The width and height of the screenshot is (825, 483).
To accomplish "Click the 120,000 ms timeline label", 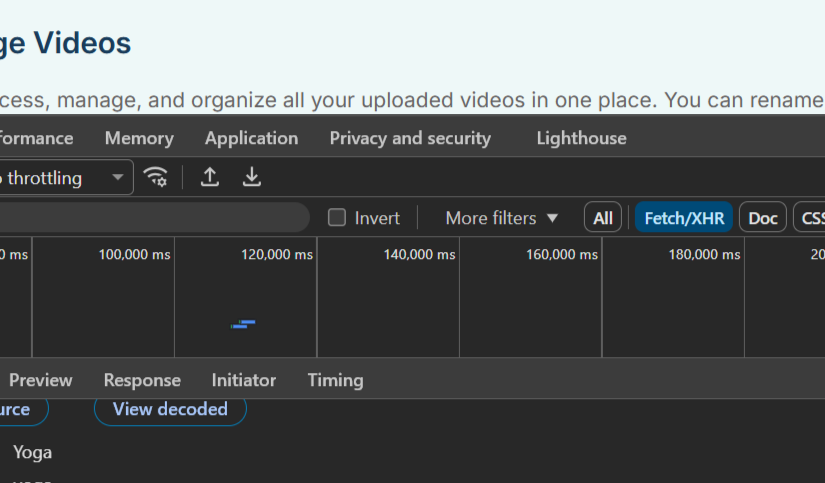I will coord(277,255).
